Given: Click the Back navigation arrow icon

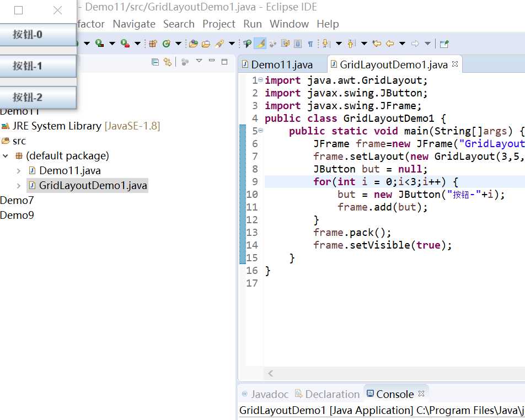Looking at the screenshot, I should click(390, 44).
